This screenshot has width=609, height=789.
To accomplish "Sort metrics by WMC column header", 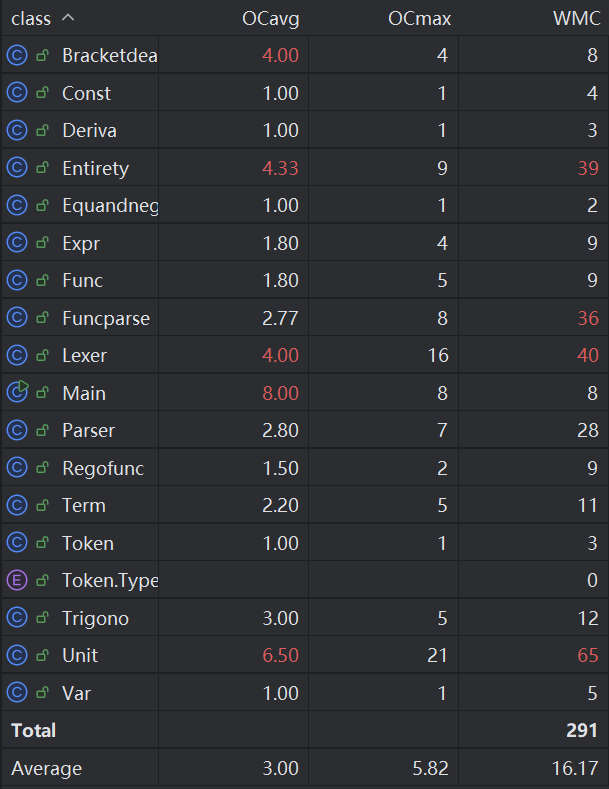I will [575, 19].
